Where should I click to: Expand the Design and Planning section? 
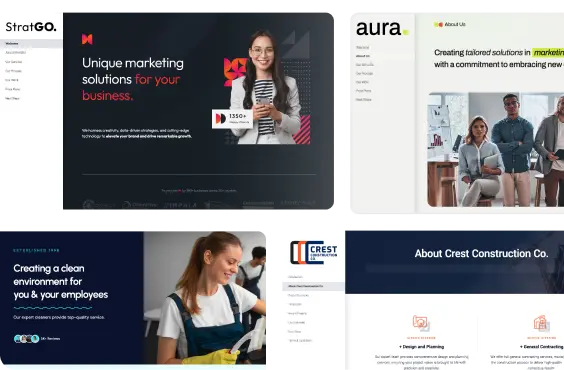[422, 347]
